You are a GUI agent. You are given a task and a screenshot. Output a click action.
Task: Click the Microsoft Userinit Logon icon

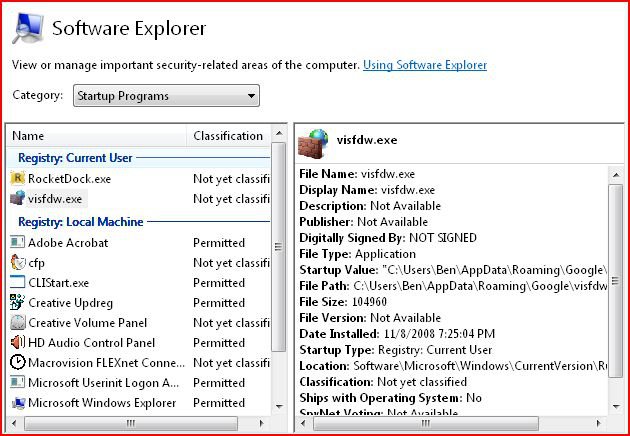pyautogui.click(x=17, y=382)
